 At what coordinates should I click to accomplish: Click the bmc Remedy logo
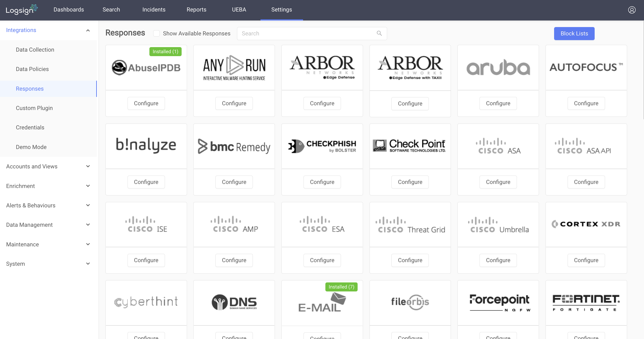(x=234, y=146)
